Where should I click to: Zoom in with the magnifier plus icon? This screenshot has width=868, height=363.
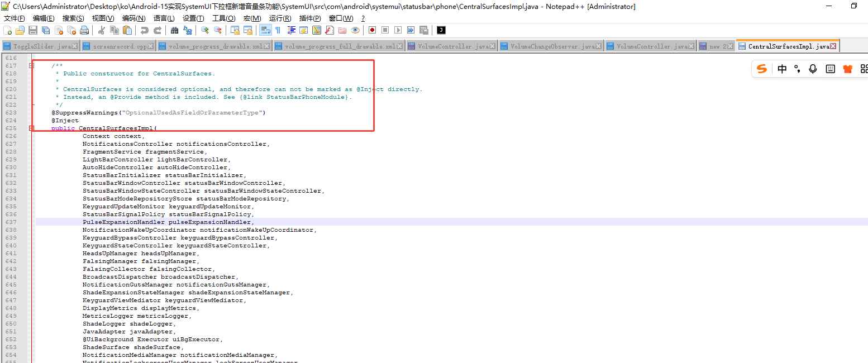(205, 30)
